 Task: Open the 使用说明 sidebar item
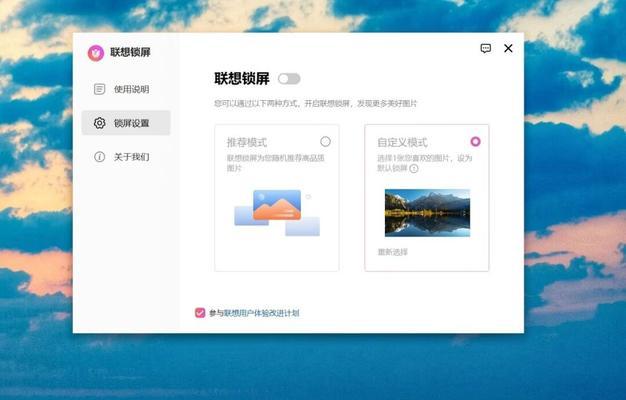pyautogui.click(x=126, y=89)
